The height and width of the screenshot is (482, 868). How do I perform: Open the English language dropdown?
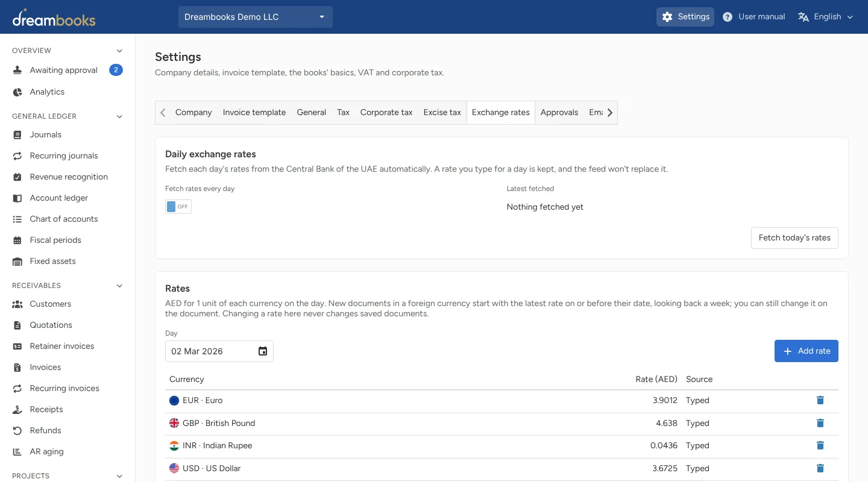825,17
